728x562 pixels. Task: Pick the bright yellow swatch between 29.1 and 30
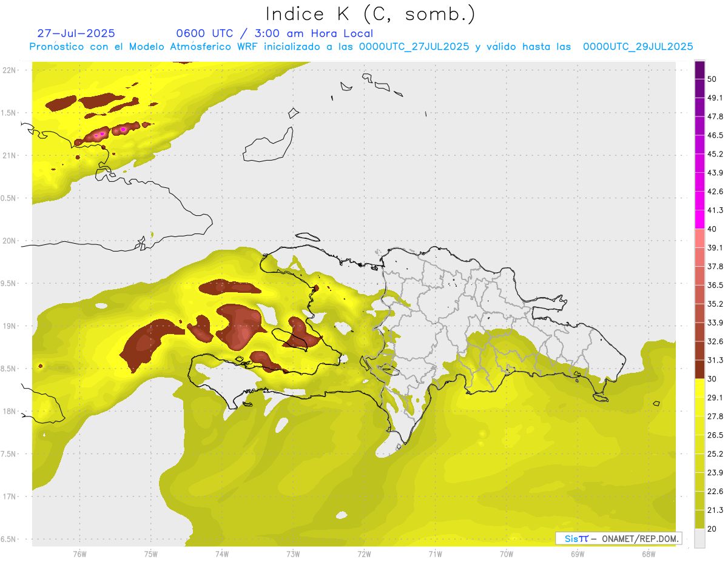point(700,388)
